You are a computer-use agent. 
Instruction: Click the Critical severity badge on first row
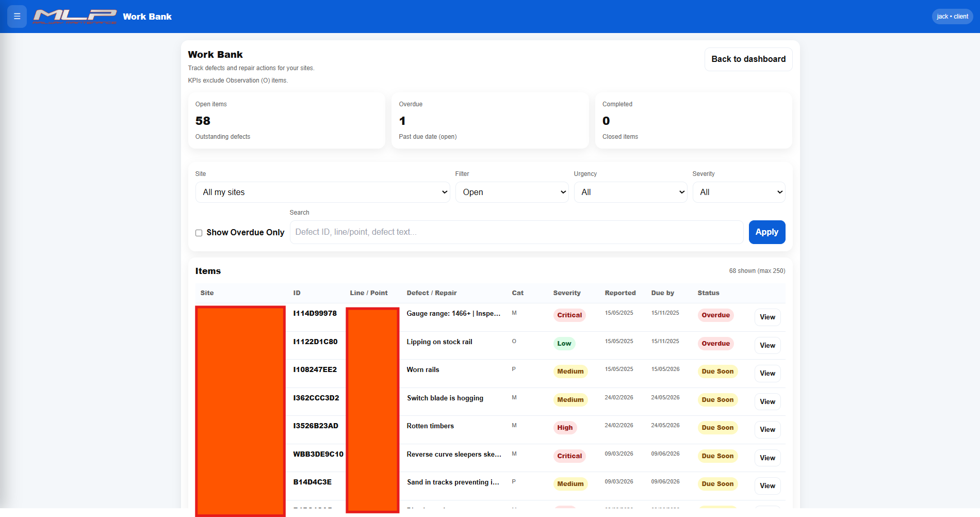(569, 315)
